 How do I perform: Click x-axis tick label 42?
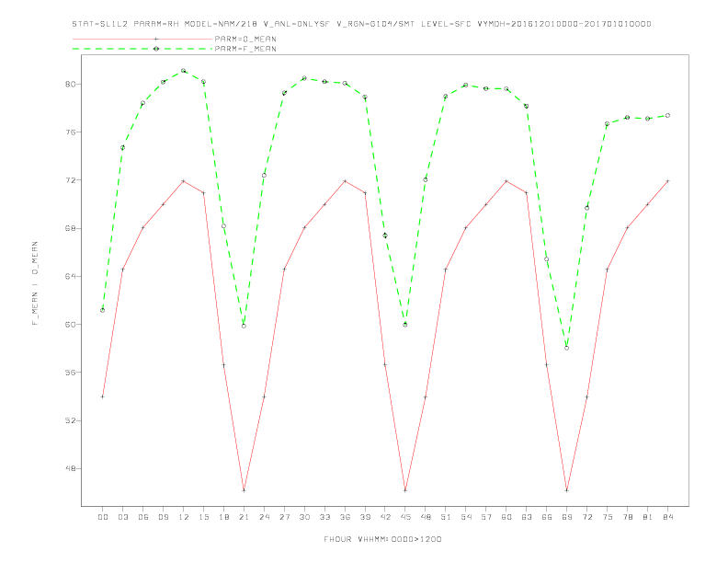(x=385, y=517)
